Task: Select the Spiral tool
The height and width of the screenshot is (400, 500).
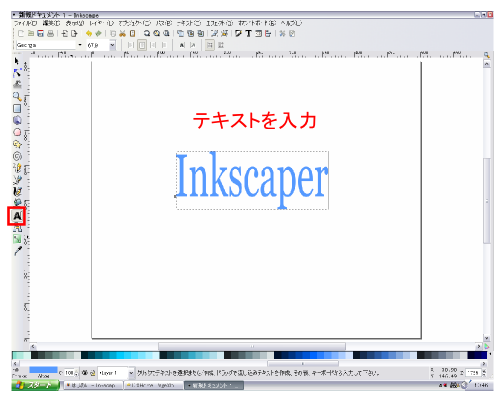Action: click(x=17, y=156)
